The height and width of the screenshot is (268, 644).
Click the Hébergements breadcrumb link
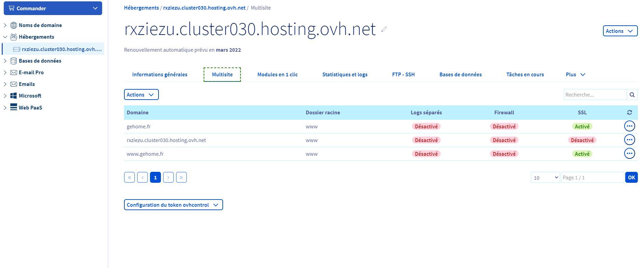click(141, 8)
